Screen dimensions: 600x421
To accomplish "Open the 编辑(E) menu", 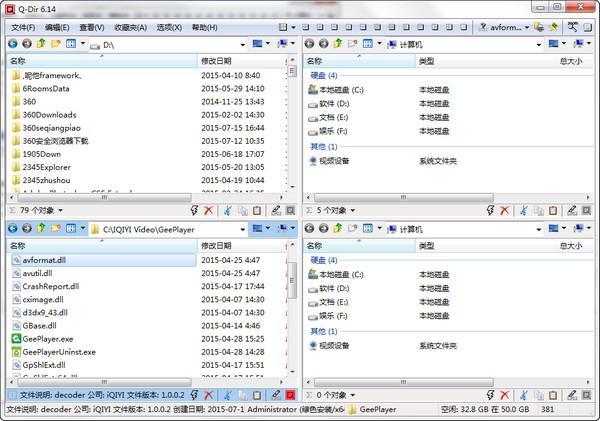I will point(57,28).
